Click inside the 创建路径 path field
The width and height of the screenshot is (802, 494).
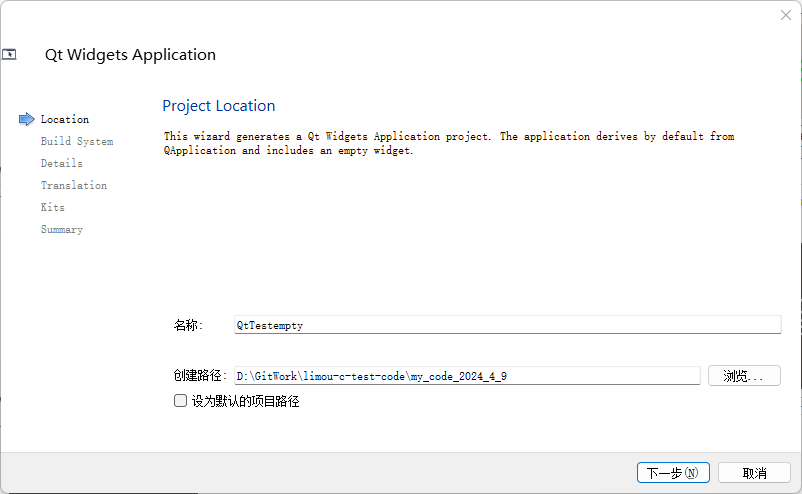(x=466, y=376)
